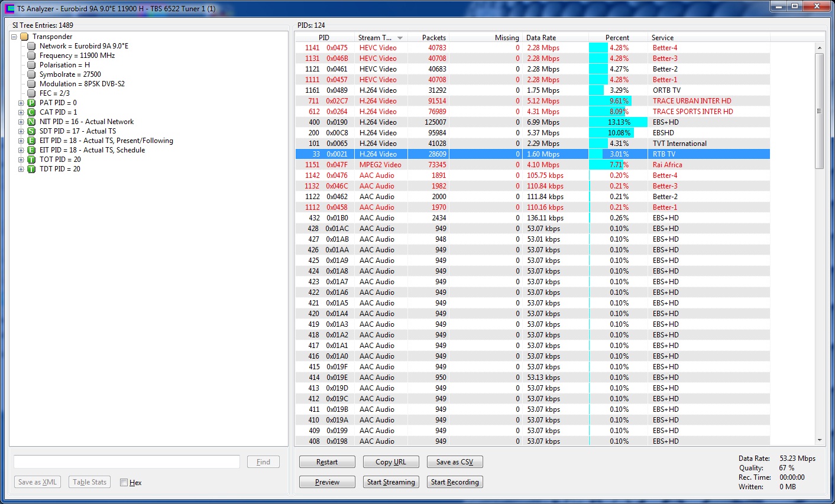Collapse the Transponder tree node
The width and height of the screenshot is (835, 504).
point(14,37)
